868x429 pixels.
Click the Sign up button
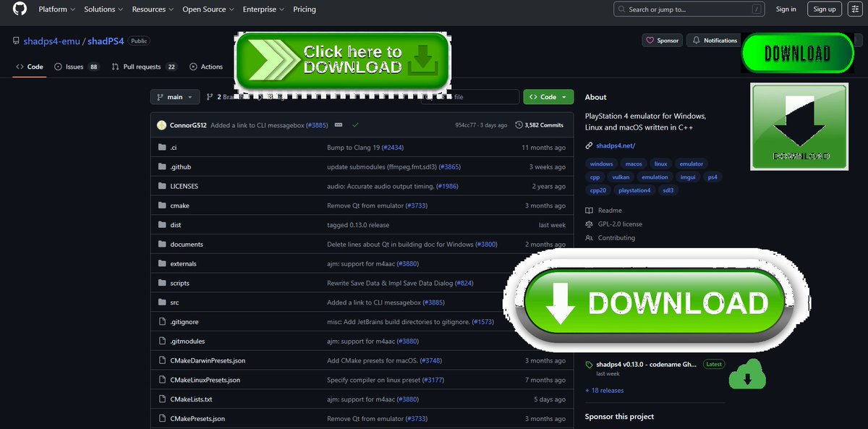(825, 9)
